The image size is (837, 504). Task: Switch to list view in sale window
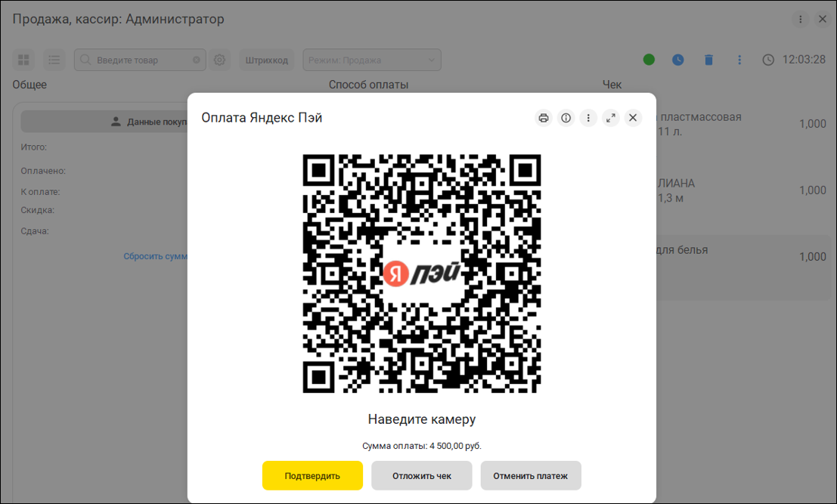(54, 60)
